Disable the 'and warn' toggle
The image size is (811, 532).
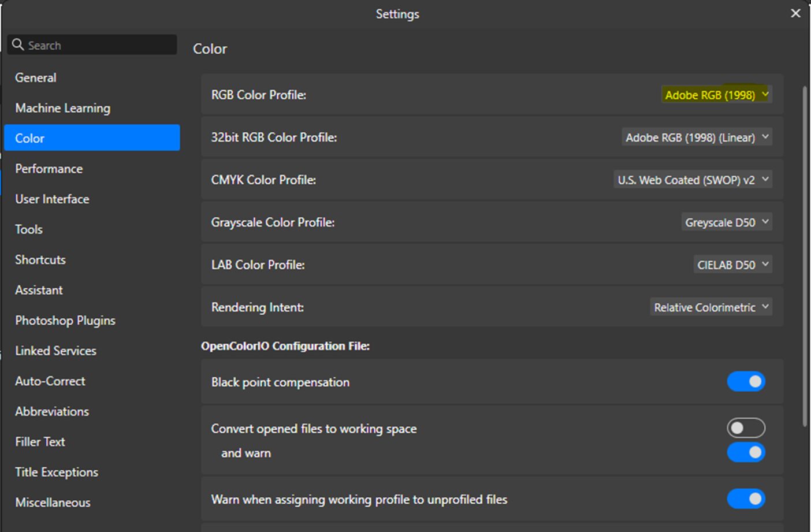tap(746, 452)
